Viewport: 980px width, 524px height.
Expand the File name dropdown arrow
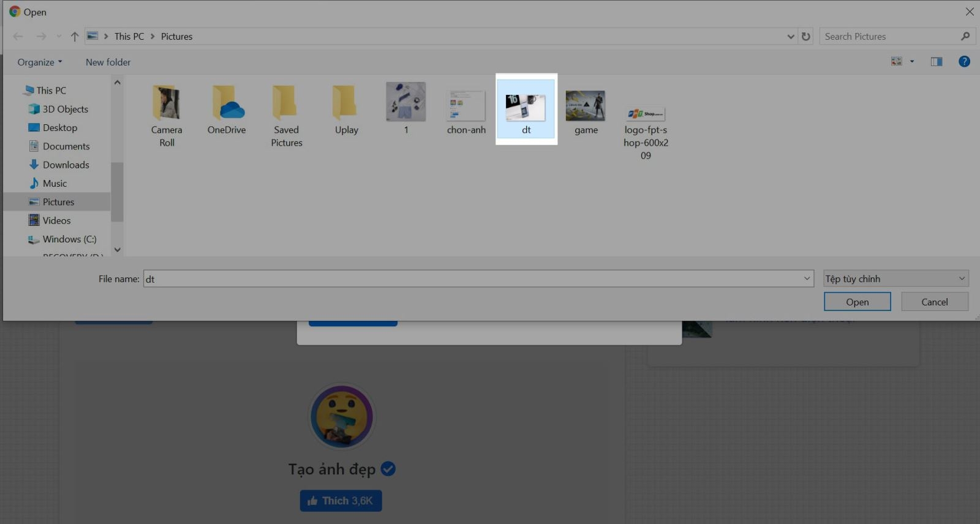click(807, 279)
